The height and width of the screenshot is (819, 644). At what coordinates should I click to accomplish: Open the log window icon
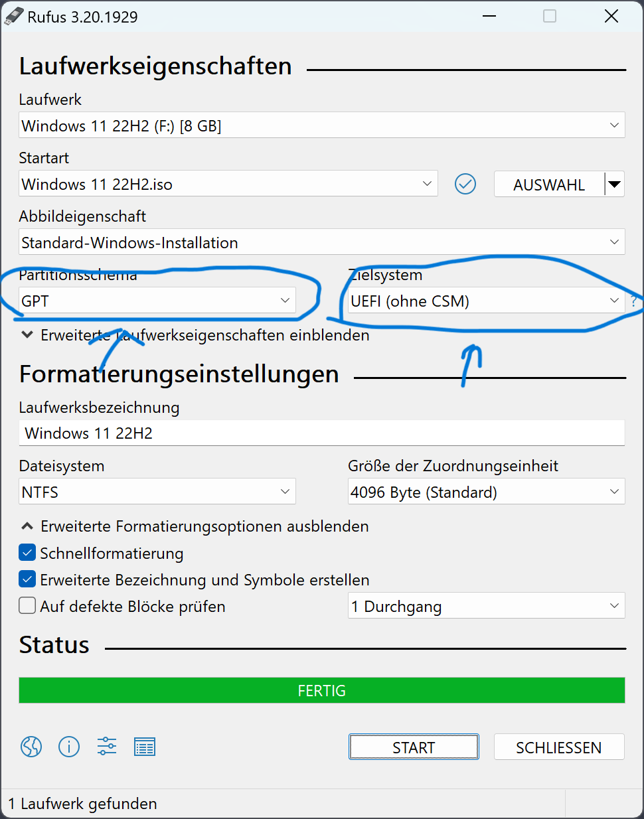coord(145,747)
